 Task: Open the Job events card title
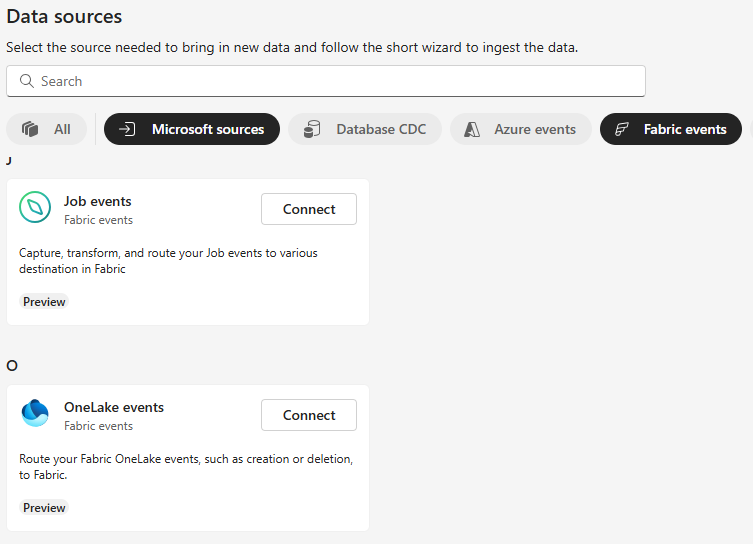tap(98, 201)
